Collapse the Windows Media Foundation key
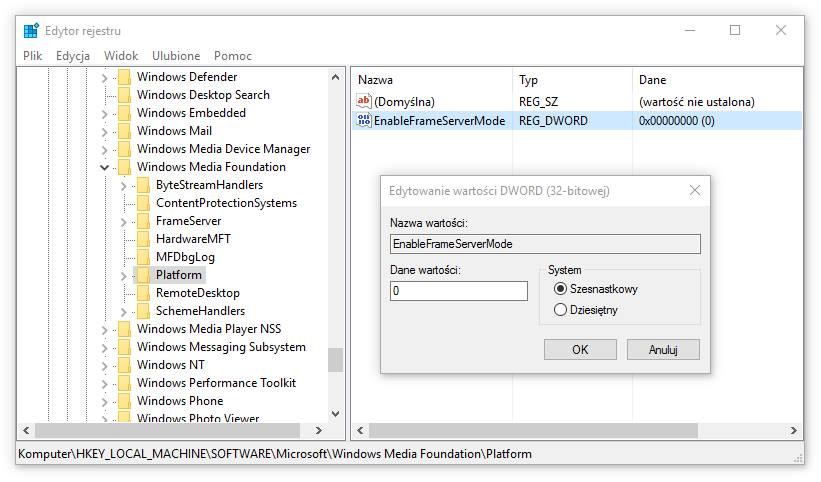Screen dimensions: 821x482 pos(105,167)
